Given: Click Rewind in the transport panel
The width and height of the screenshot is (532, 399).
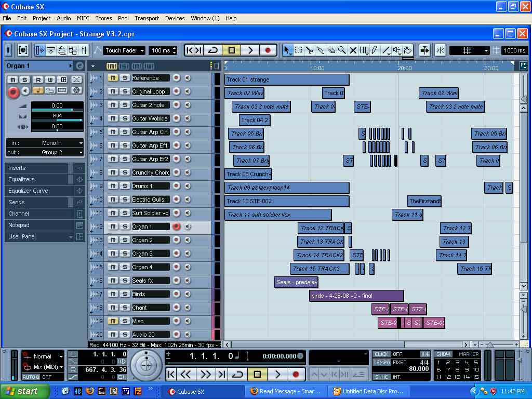Looking at the screenshot, I should pos(185,374).
